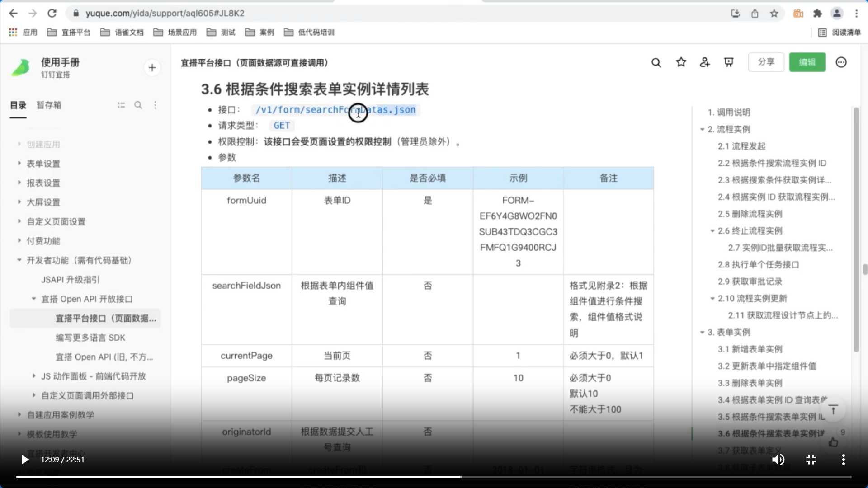This screenshot has width=868, height=488.
Task: Click the back-to-top arrow icon
Action: point(833,410)
